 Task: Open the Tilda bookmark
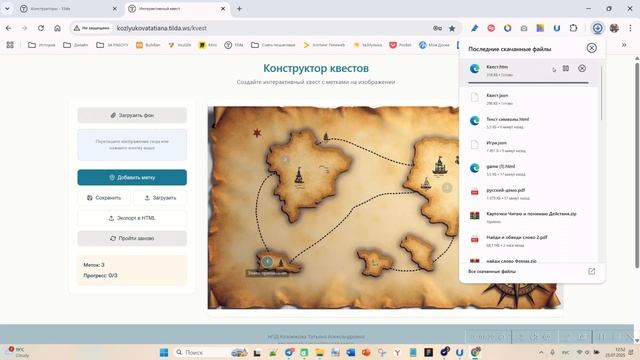point(234,45)
